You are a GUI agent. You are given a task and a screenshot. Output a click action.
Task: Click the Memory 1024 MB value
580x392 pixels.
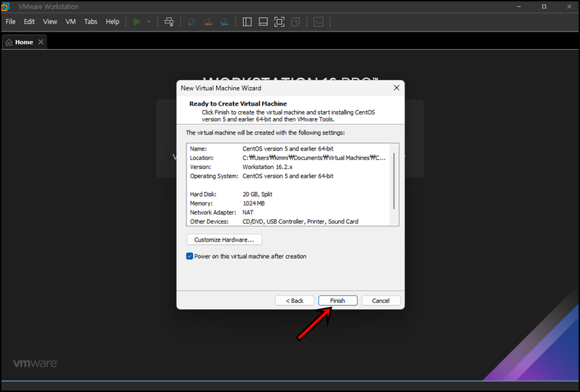click(x=253, y=204)
